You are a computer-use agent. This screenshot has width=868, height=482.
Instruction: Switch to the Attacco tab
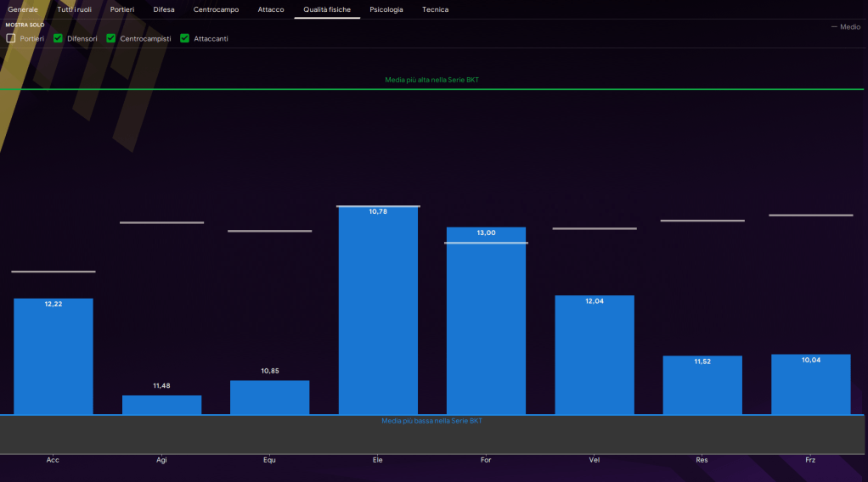[x=271, y=9]
